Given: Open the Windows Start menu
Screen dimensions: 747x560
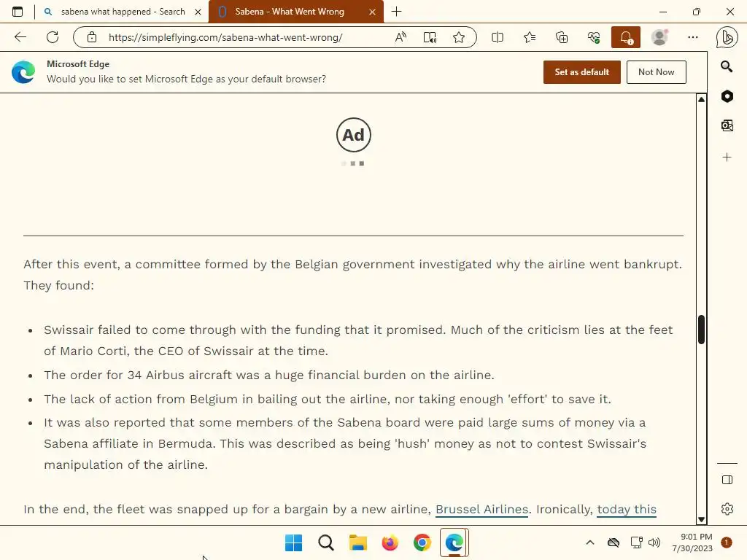Looking at the screenshot, I should (293, 542).
